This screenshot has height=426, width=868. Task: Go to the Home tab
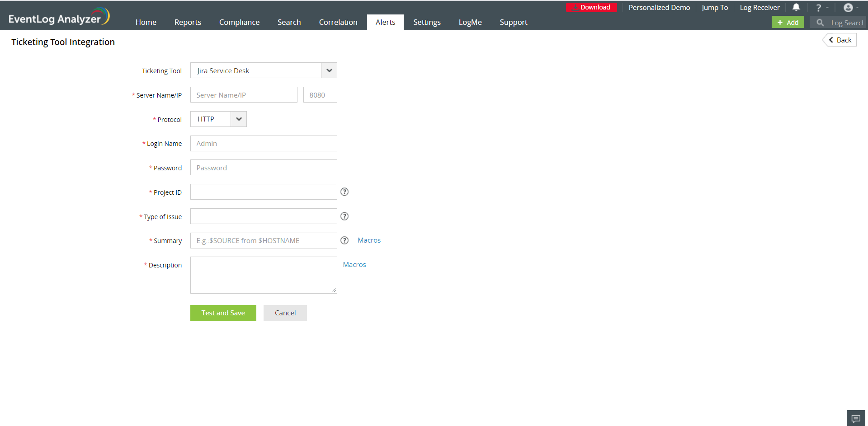pyautogui.click(x=146, y=22)
